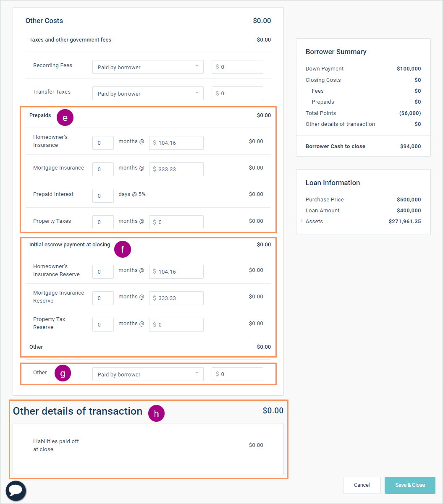The width and height of the screenshot is (443, 504).
Task: Select Purchase Price $500,000 value
Action: click(409, 200)
